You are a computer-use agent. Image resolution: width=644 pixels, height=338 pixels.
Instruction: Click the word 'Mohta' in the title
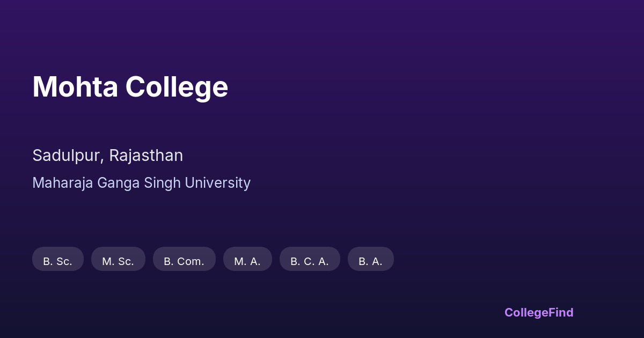point(75,87)
